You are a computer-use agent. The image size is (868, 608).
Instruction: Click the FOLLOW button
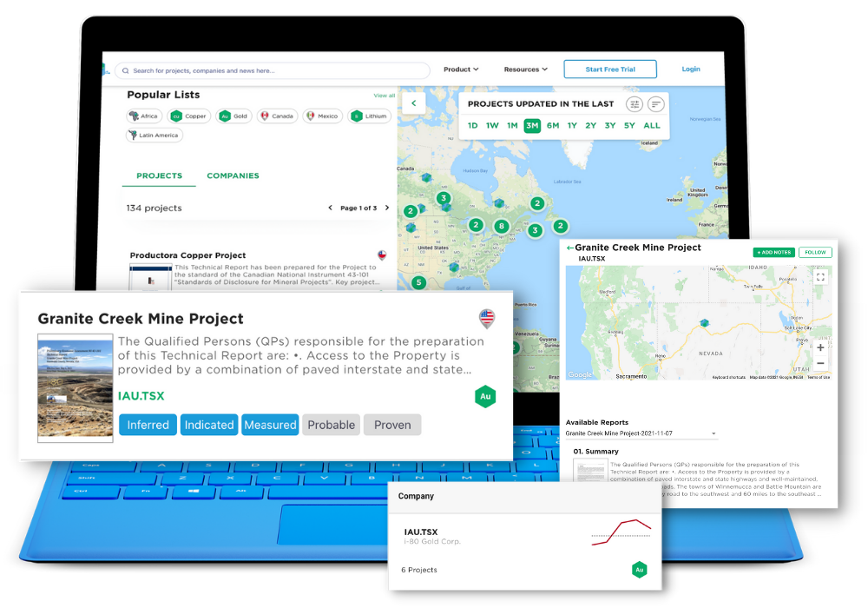click(815, 253)
